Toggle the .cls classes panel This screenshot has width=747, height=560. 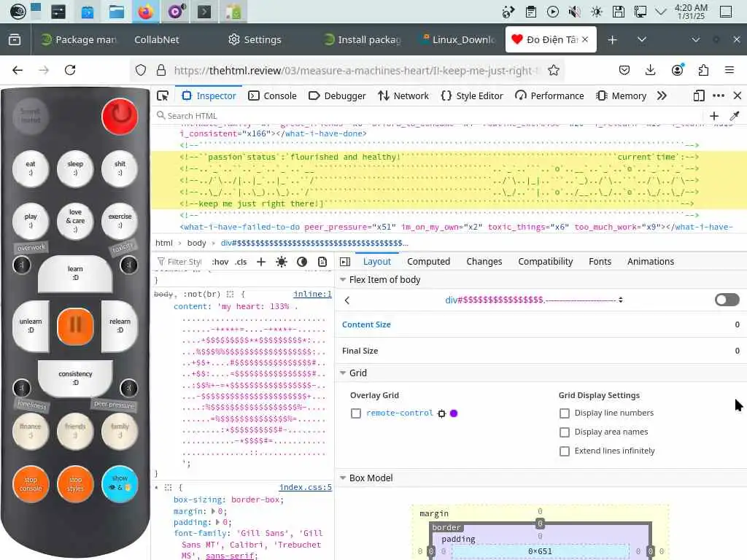[241, 262]
